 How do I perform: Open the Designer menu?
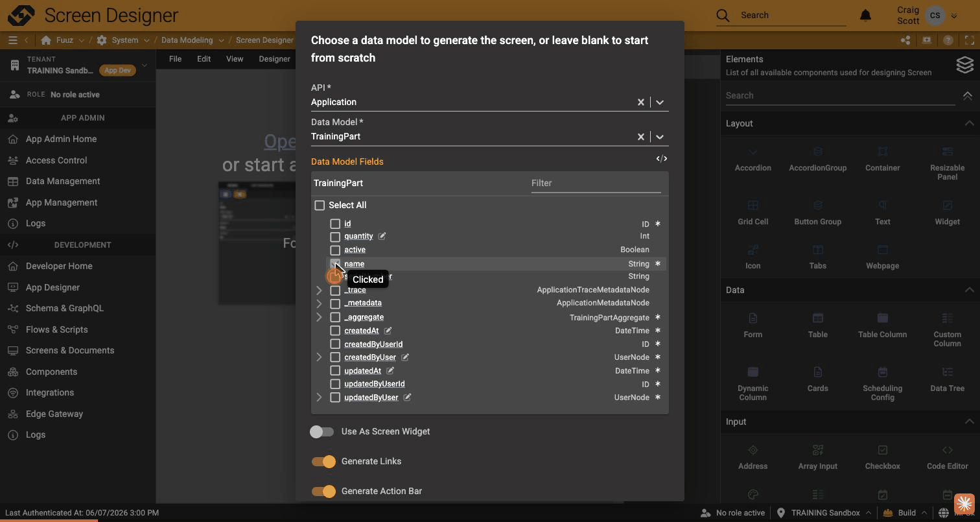point(275,59)
